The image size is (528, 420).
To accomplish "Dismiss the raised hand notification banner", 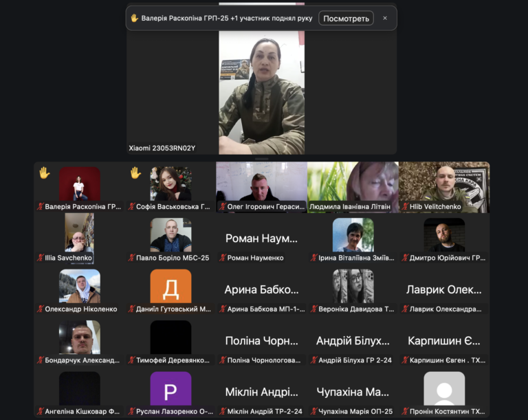I will pyautogui.click(x=385, y=19).
